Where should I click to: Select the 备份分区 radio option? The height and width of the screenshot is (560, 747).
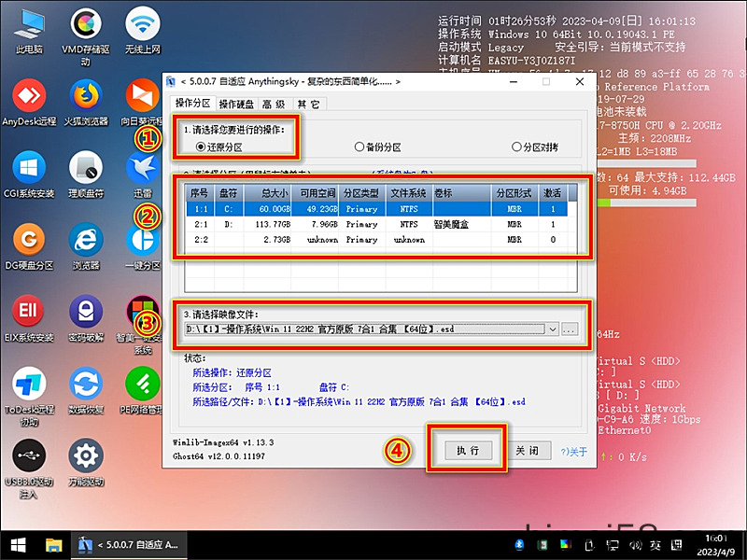pos(378,147)
